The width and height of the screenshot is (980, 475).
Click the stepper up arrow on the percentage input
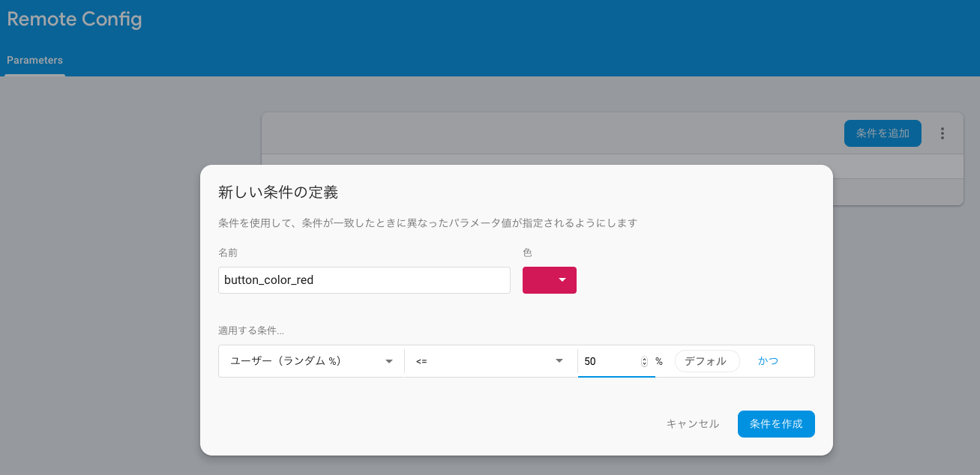click(643, 357)
